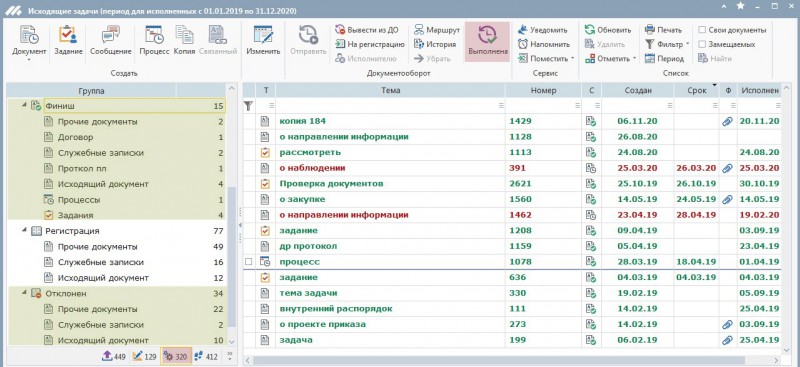Create a new Задание
Image resolution: width=800 pixels, height=367 pixels.
point(68,41)
